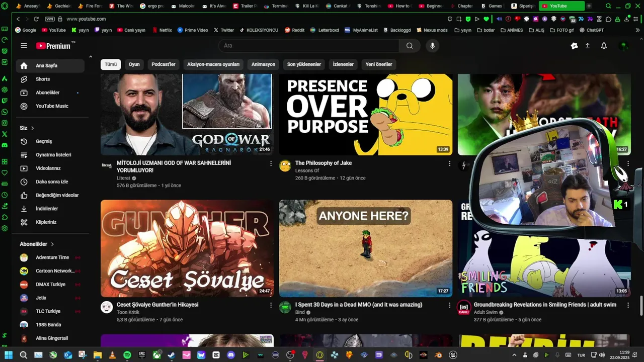Select the Oyun filter chip
Viewport: 644px width, 362px height.
click(x=134, y=64)
